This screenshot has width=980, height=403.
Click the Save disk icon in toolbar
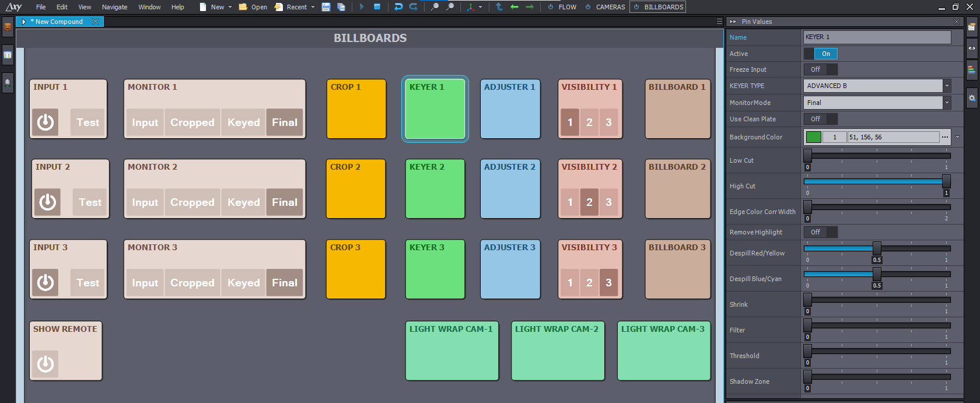[x=326, y=7]
